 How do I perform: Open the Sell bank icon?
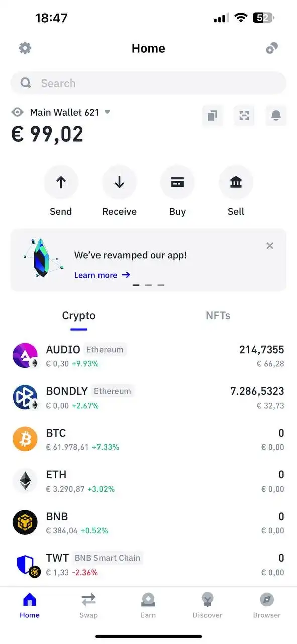pos(236,182)
